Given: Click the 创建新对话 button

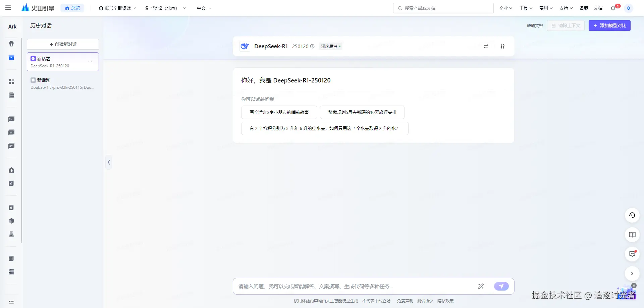Looking at the screenshot, I should (63, 44).
